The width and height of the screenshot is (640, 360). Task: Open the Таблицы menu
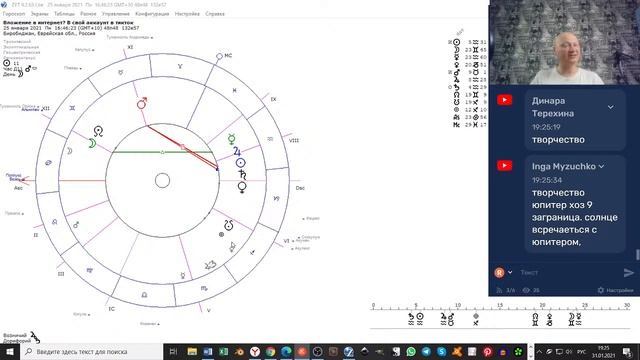coord(64,14)
